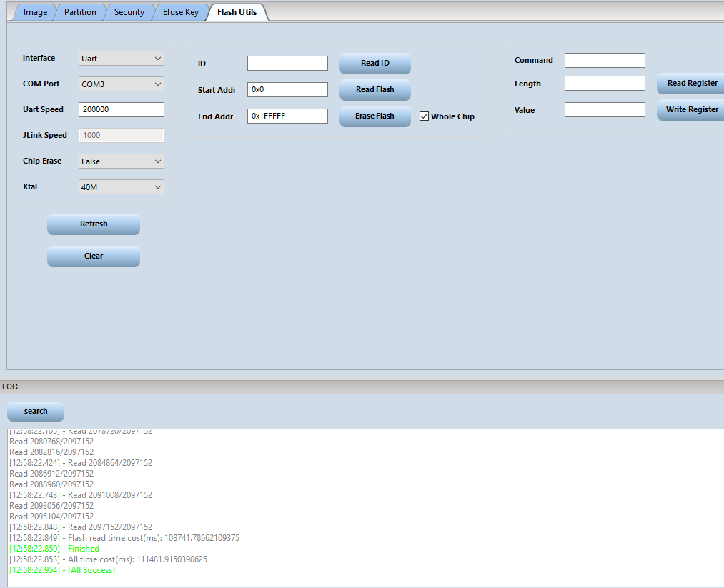The image size is (724, 588).
Task: Click the Command input field
Action: (605, 61)
